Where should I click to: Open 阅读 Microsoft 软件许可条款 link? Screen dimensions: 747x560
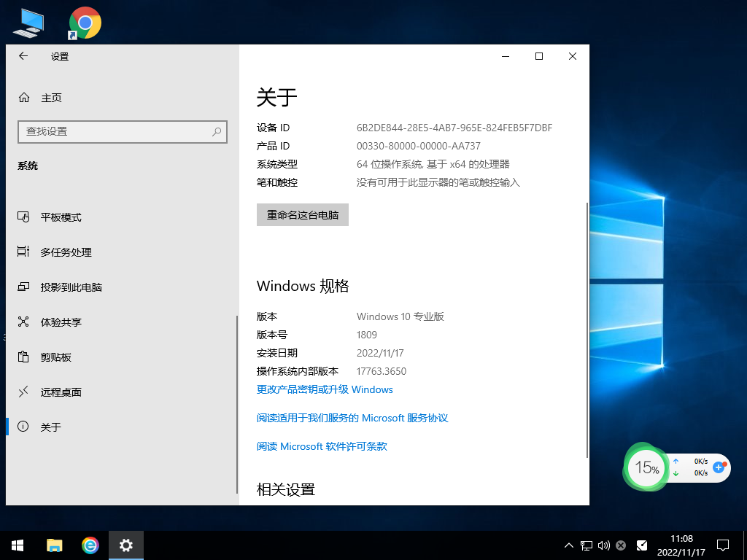tap(320, 446)
